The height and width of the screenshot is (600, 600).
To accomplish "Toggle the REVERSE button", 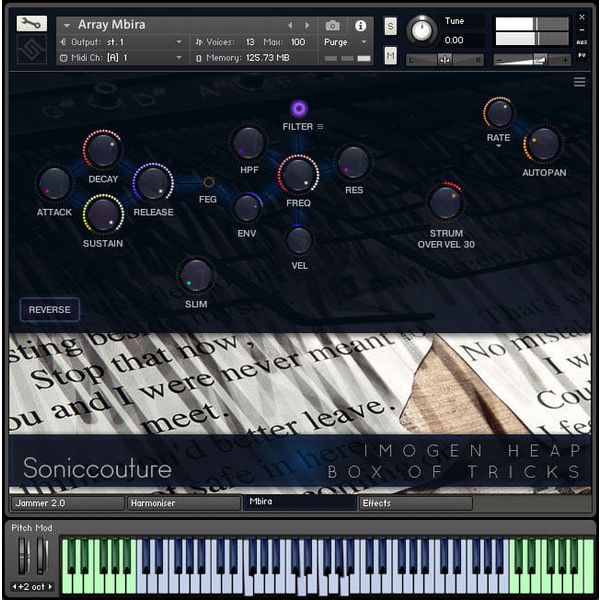I will pos(49,309).
